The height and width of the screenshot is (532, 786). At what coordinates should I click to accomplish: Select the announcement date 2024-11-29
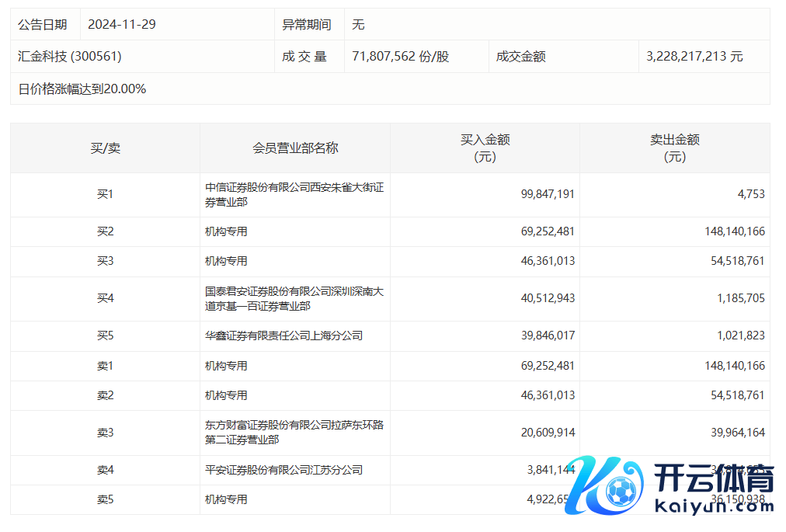click(122, 24)
